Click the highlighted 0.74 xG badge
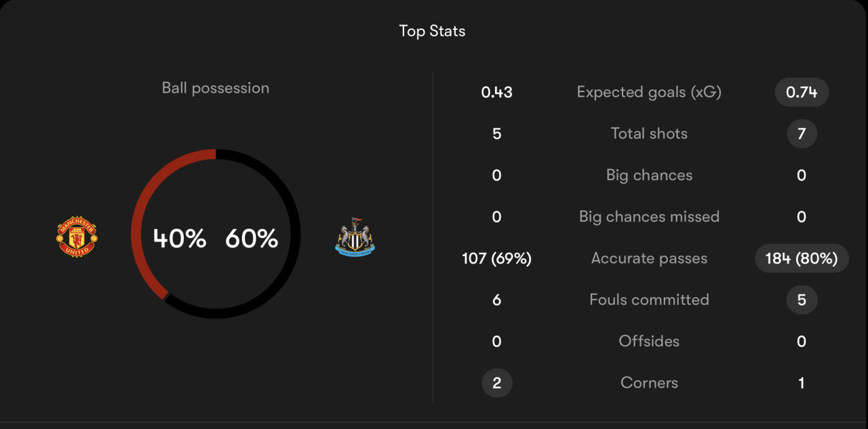Viewport: 868px width, 429px height. (x=802, y=92)
